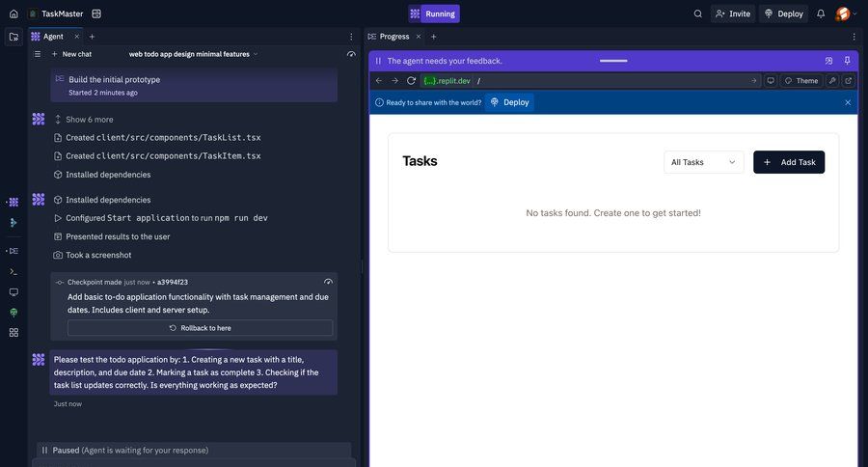Open the database icon next to TaskMaster
Image resolution: width=868 pixels, height=467 pixels.
click(x=96, y=14)
